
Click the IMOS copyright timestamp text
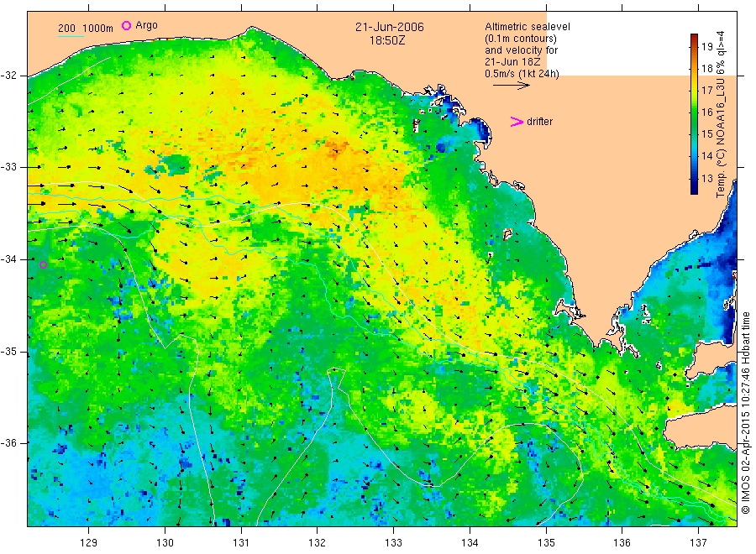(746, 412)
